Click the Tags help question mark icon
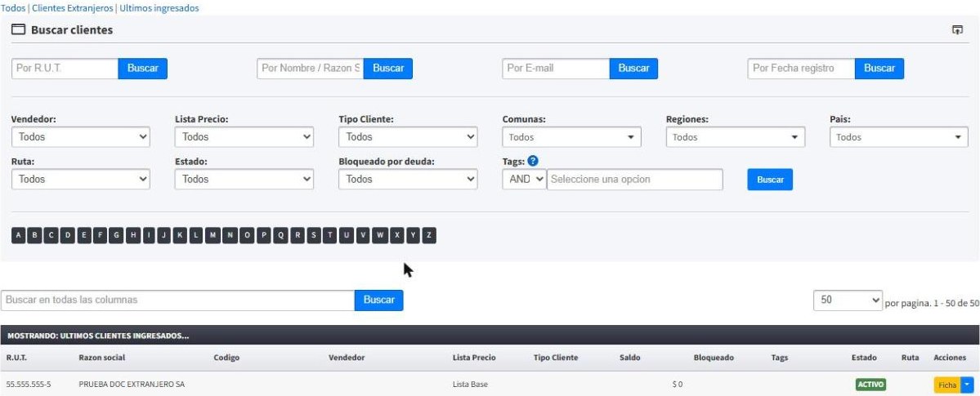The width and height of the screenshot is (980, 396). click(x=532, y=161)
